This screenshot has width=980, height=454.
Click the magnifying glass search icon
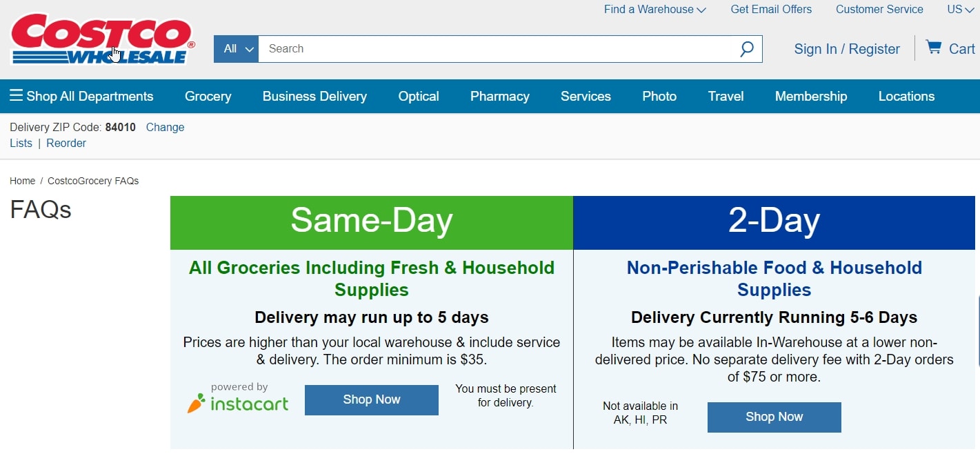point(746,49)
